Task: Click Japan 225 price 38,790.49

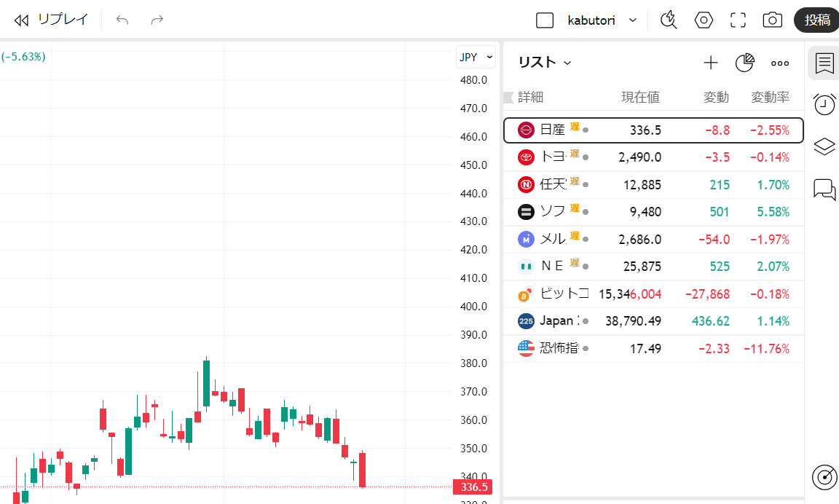Action: click(633, 321)
